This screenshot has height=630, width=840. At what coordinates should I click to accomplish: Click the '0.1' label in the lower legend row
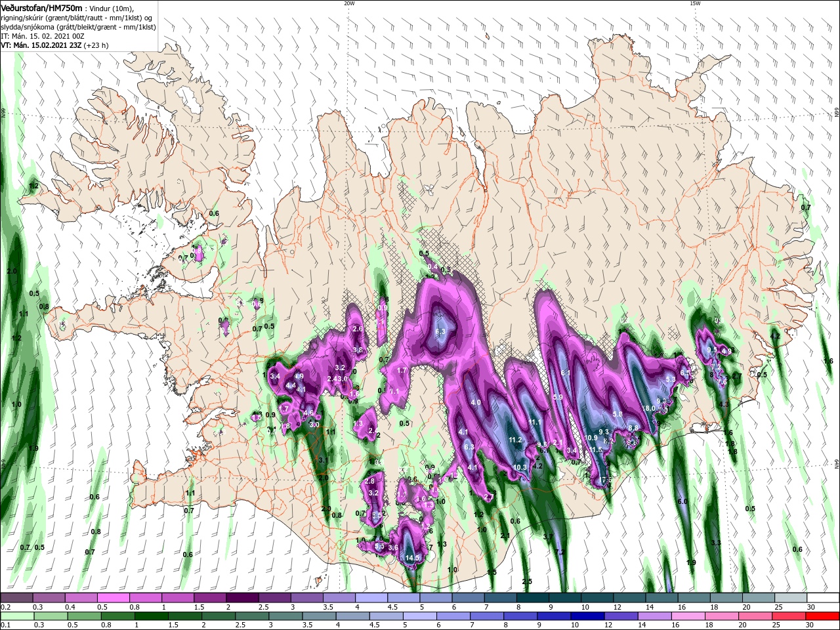6,625
